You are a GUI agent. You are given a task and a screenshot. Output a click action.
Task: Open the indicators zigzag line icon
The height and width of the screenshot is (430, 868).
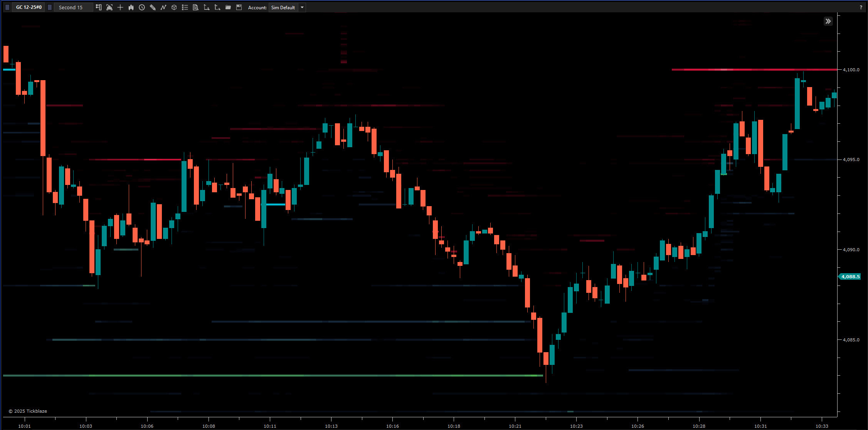(x=163, y=7)
